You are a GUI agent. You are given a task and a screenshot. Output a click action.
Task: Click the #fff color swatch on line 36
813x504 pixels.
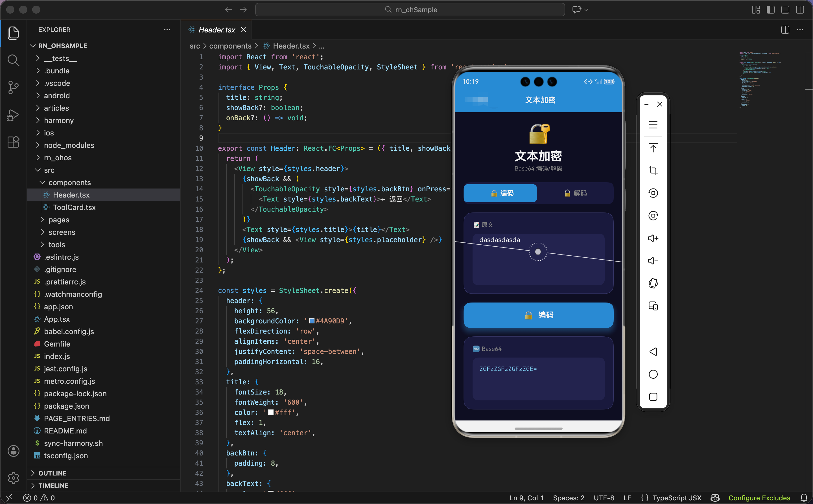click(271, 412)
